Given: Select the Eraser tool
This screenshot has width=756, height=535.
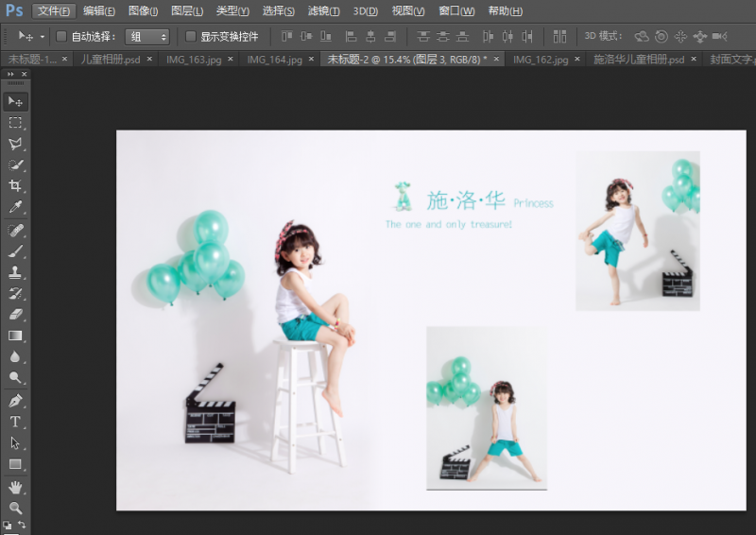Looking at the screenshot, I should 15,315.
